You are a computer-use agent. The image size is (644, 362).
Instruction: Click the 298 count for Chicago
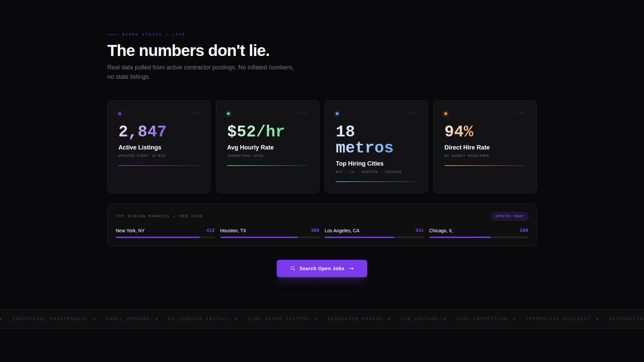coord(524,231)
